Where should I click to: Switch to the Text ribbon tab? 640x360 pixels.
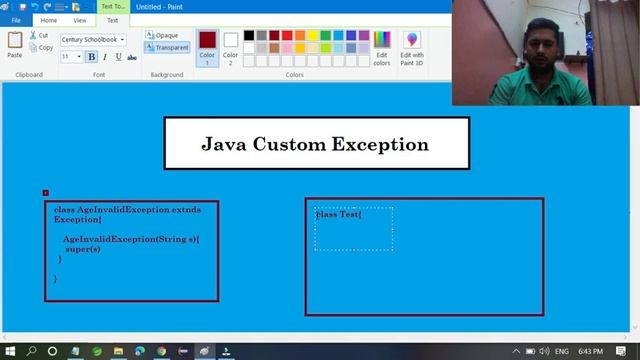point(113,20)
